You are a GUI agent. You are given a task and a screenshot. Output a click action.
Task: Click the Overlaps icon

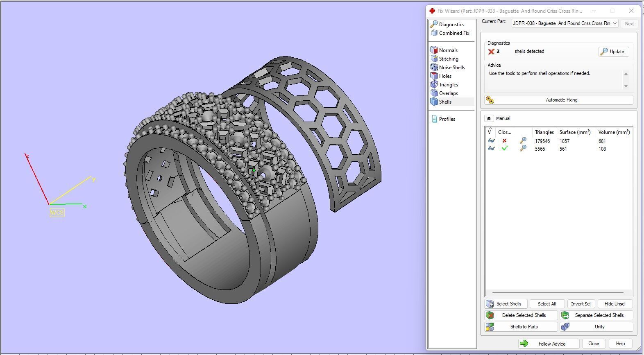click(x=434, y=93)
